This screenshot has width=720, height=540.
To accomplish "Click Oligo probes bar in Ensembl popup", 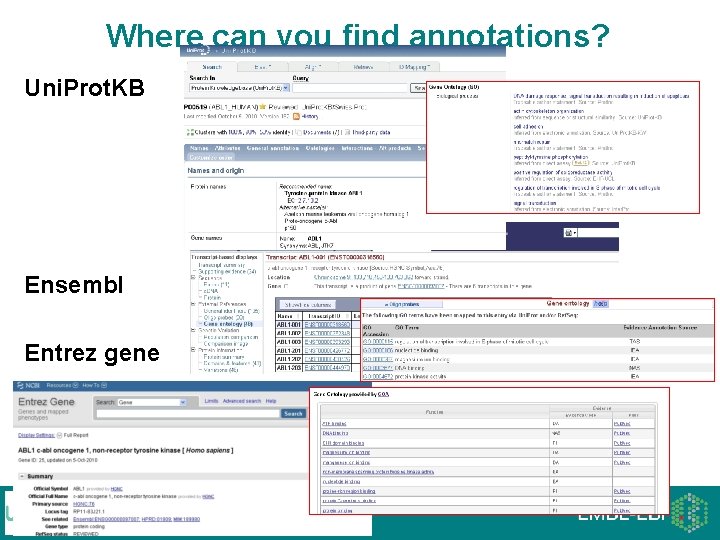I will tap(402, 304).
